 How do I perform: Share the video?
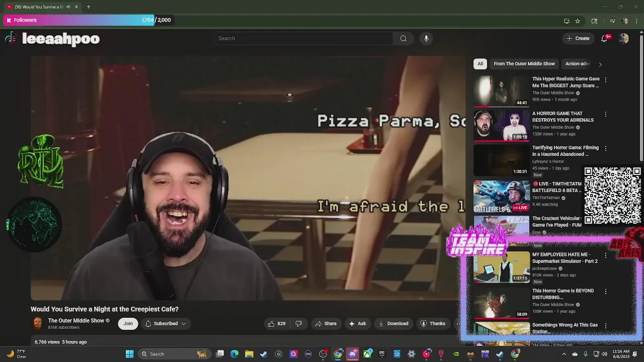pyautogui.click(x=326, y=323)
